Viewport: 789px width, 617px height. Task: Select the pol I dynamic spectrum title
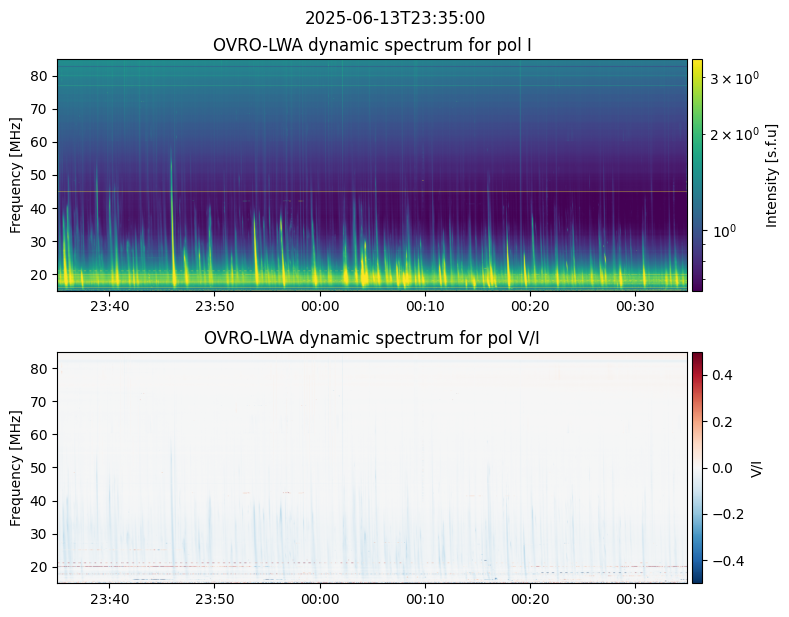(x=372, y=45)
